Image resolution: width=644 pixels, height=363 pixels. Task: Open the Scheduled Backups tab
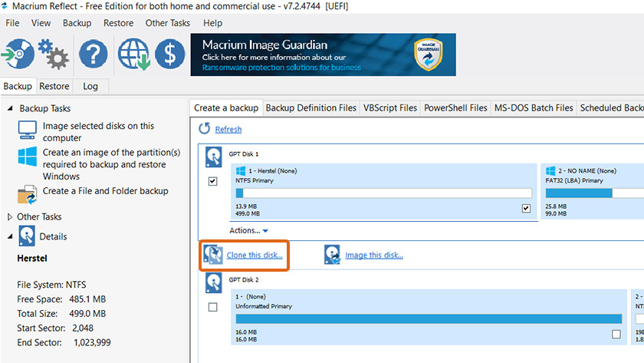(x=611, y=107)
